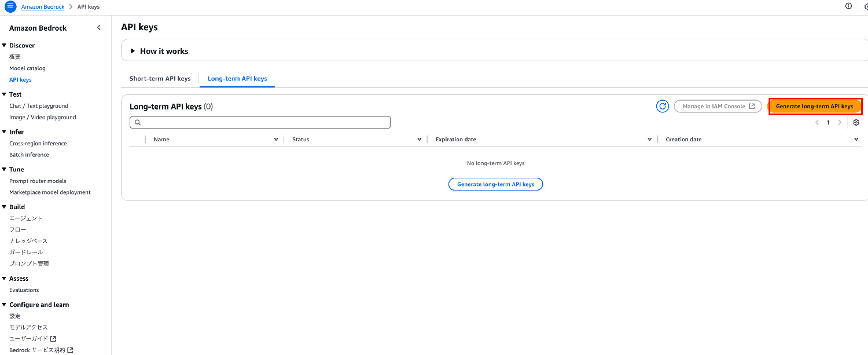Go to next page of keys
868x355 pixels.
840,123
